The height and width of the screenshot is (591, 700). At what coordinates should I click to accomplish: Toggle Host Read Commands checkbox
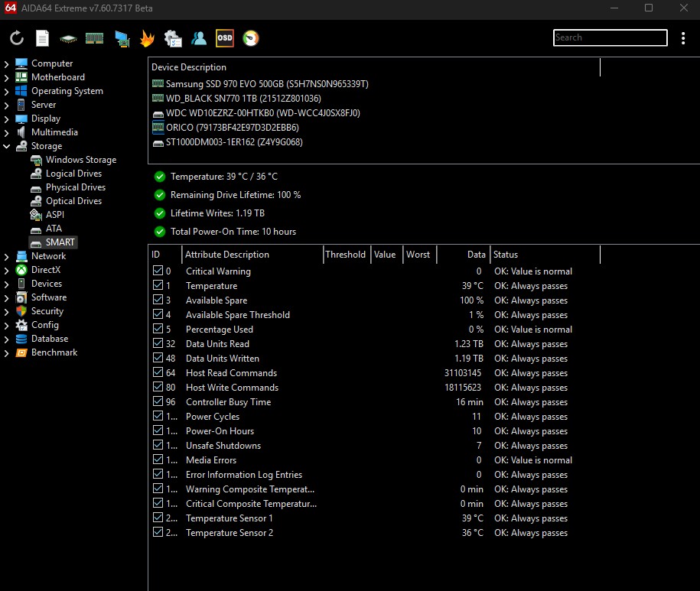[158, 372]
